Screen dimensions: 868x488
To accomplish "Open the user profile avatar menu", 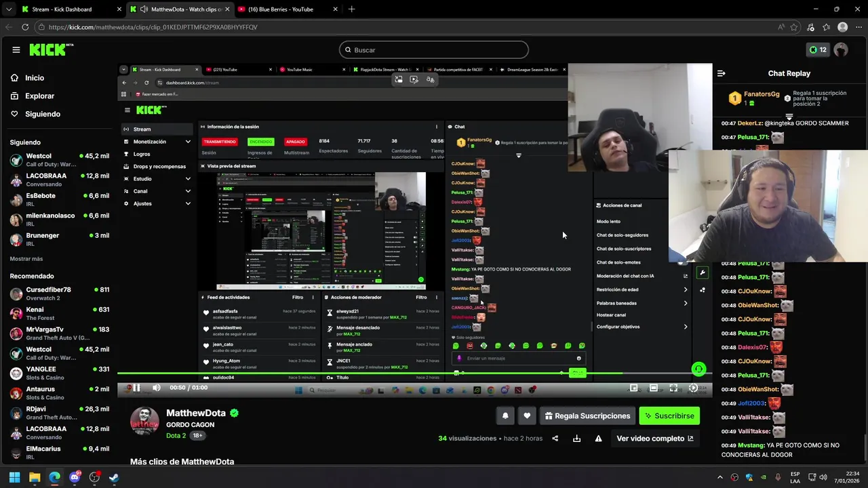I will click(x=841, y=49).
